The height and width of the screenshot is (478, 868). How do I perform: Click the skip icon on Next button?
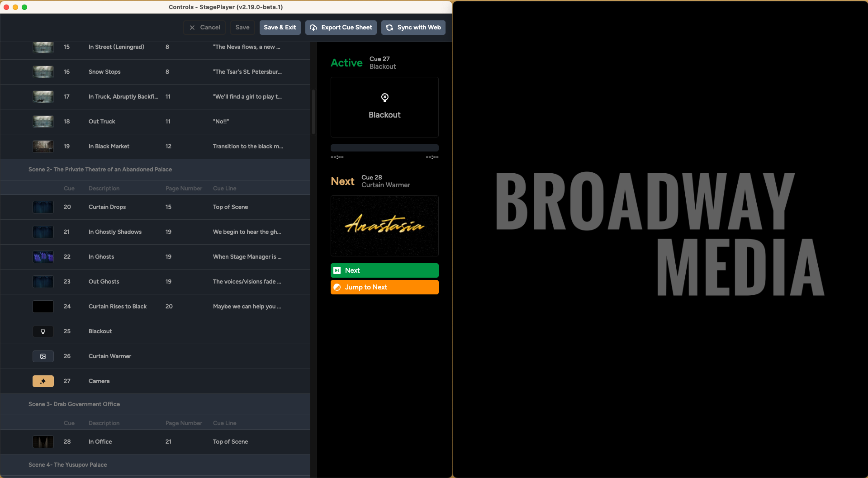pos(337,270)
